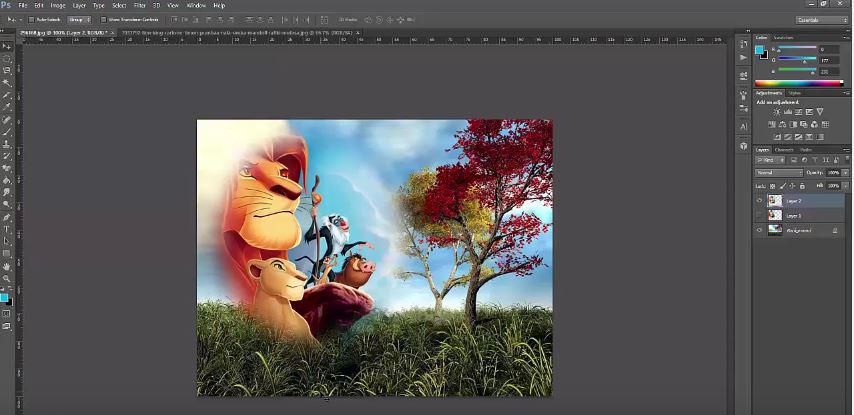
Task: Select the Clone Stamp tool
Action: (7, 144)
